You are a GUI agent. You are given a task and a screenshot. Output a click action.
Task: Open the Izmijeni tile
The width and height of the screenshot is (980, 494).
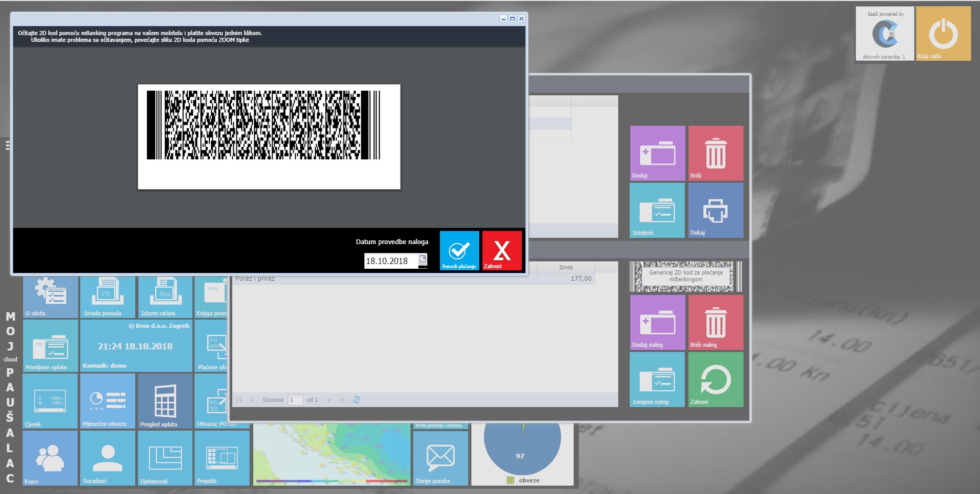point(658,210)
